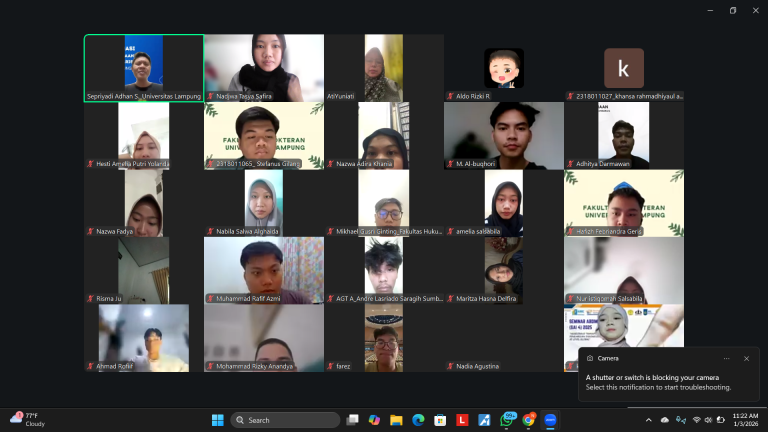The image size is (768, 432).
Task: Open Camera notification options menu
Action: [726, 359]
